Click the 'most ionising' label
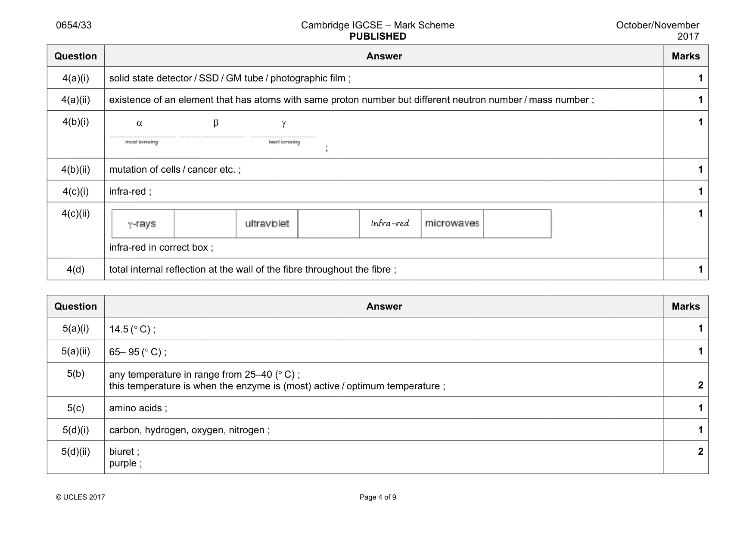Screen dimensions: 756x534 142,142
